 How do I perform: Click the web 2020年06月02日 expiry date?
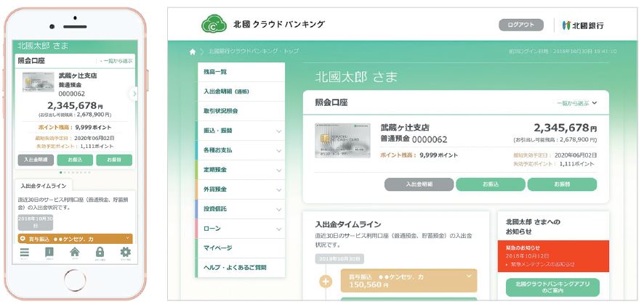pos(576,155)
